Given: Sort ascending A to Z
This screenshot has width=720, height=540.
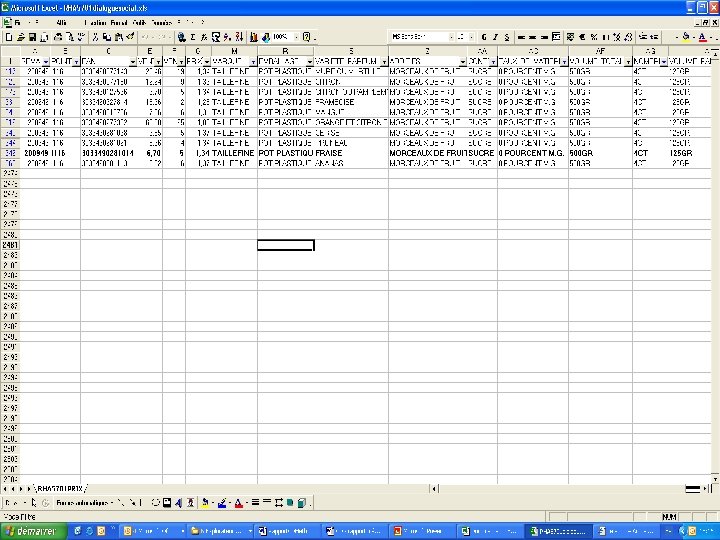Looking at the screenshot, I should point(227,37).
